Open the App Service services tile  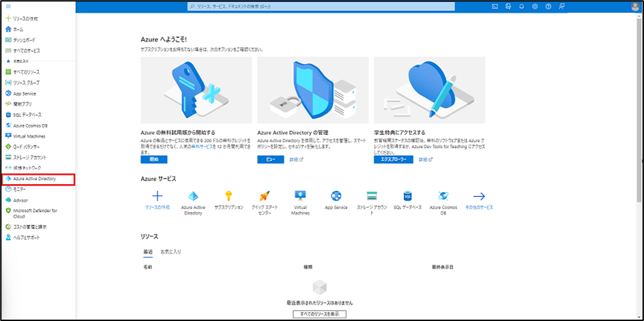336,200
